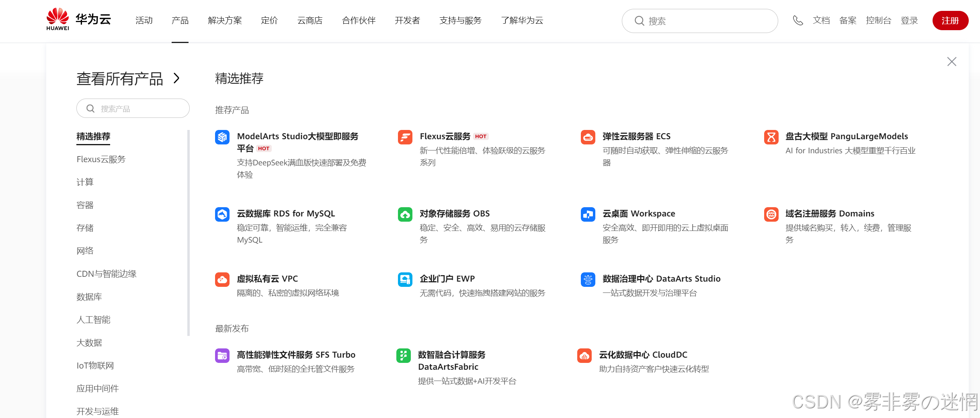The width and height of the screenshot is (980, 418).
Task: Select the CDN与智能边缘 category
Action: click(107, 274)
